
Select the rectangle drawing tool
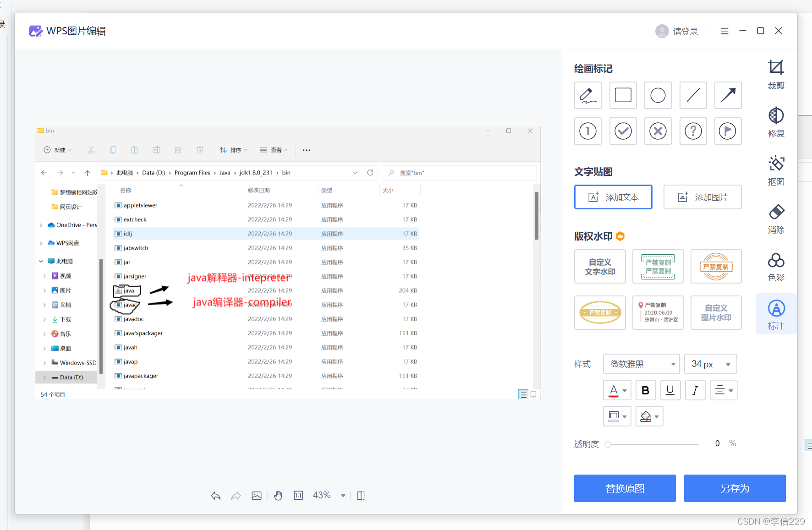coord(623,95)
